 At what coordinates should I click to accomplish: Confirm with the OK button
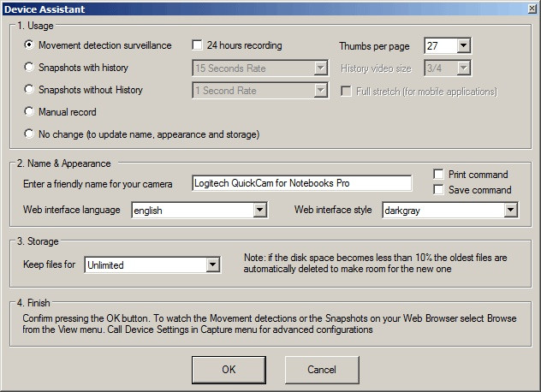(x=229, y=370)
